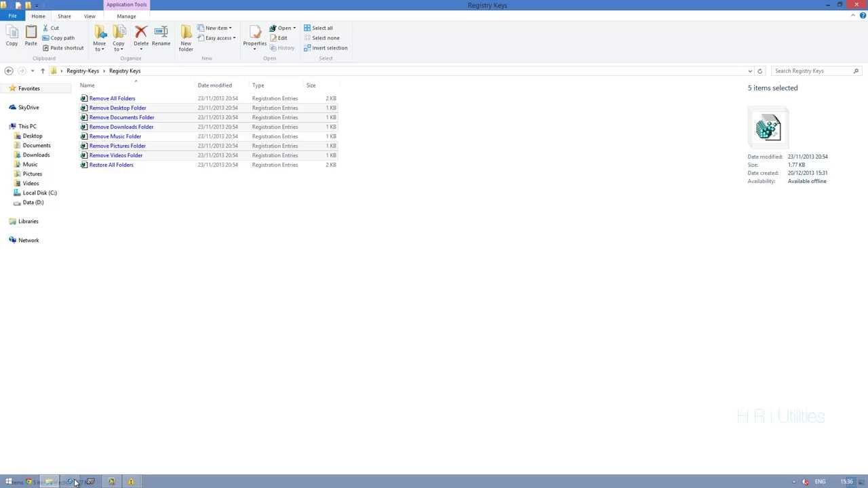Click the File Explorer taskbar icon

[x=49, y=482]
